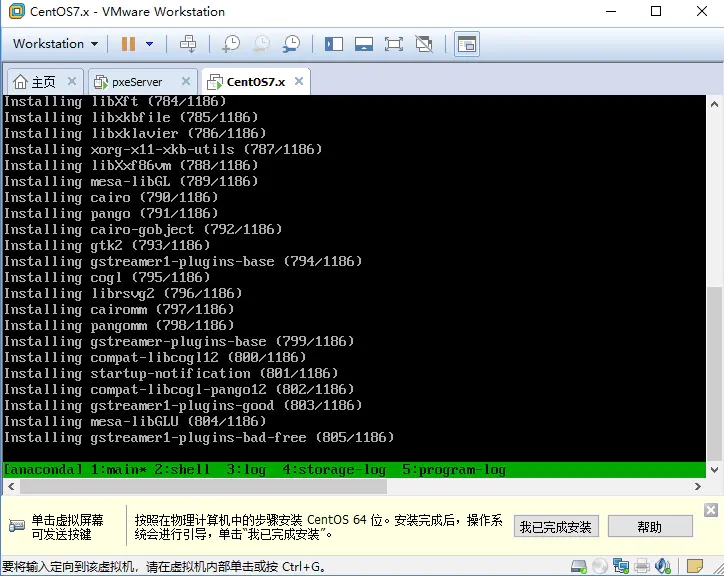Click the horizontal scrollbar right arrow
724x576 pixels.
(698, 486)
